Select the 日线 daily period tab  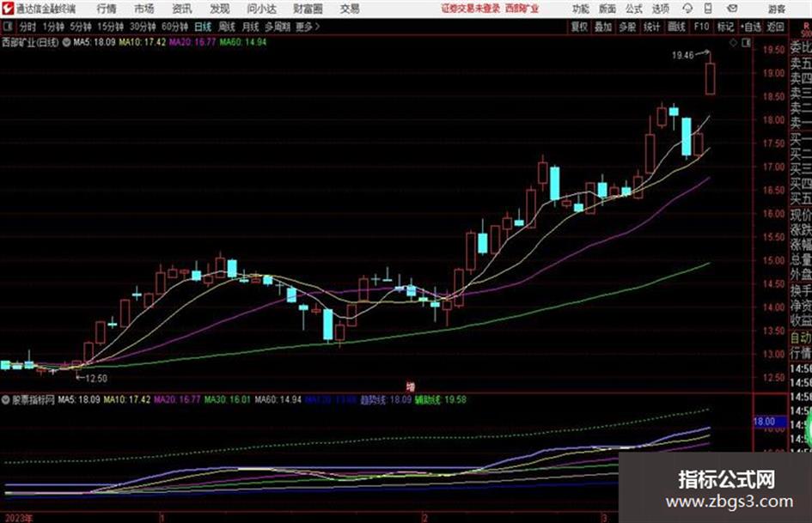point(203,27)
